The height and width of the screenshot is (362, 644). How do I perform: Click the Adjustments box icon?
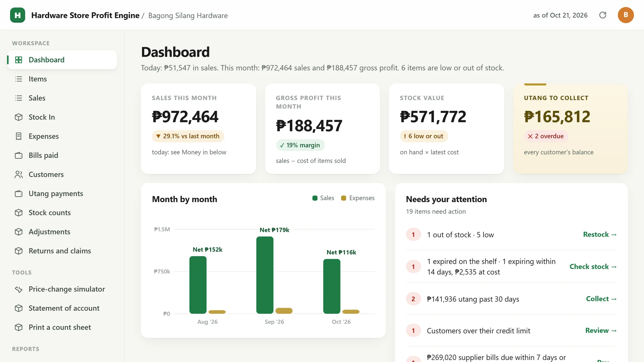(x=19, y=232)
